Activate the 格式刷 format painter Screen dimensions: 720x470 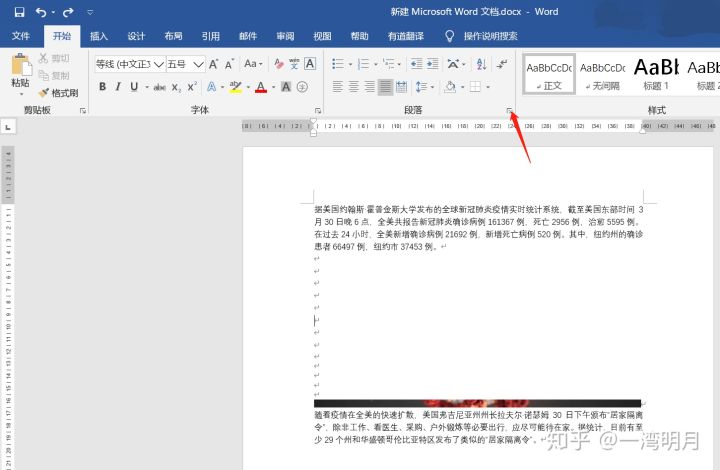58,93
